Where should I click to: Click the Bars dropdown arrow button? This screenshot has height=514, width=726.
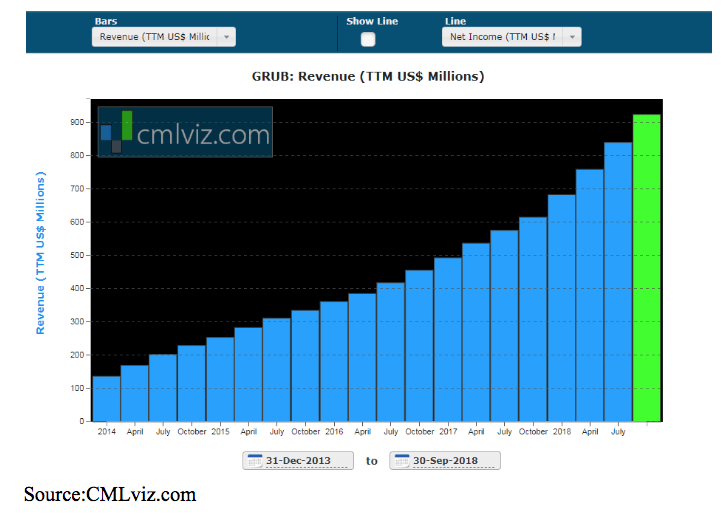[226, 37]
